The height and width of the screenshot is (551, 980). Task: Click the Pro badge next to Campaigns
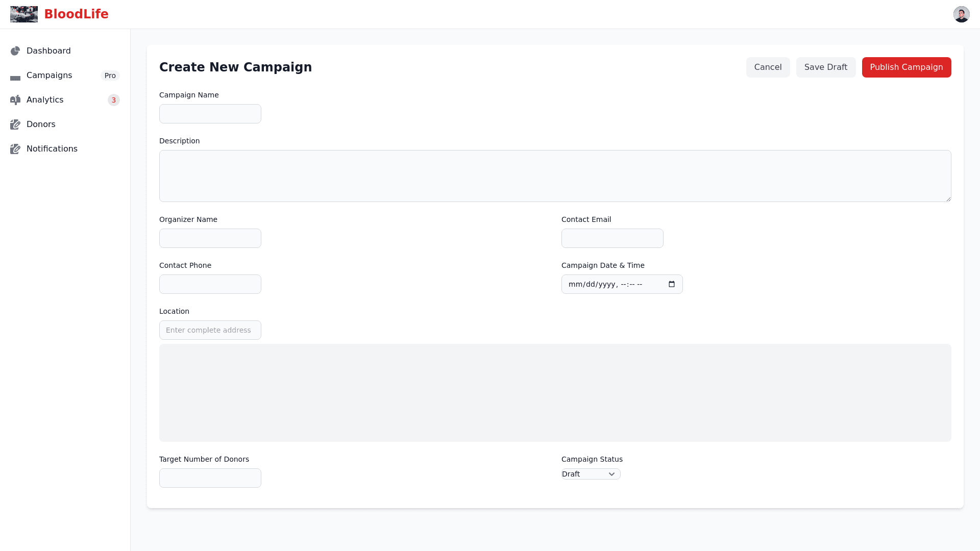tap(110, 76)
